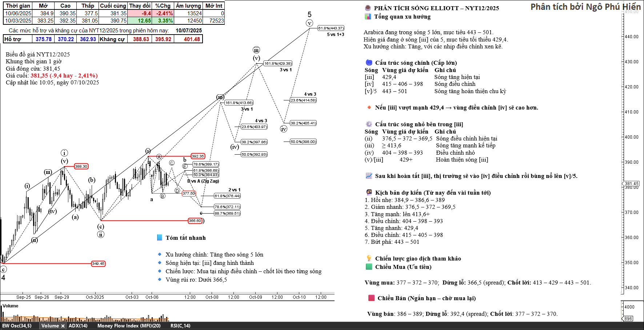Click the 388.30 red price label
The image size is (644, 330).
point(81,166)
